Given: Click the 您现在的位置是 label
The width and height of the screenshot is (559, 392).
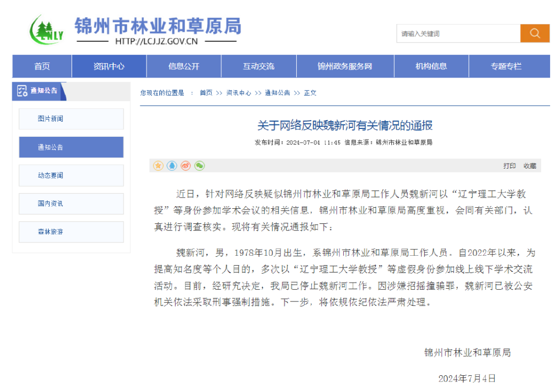Looking at the screenshot, I should [x=162, y=93].
